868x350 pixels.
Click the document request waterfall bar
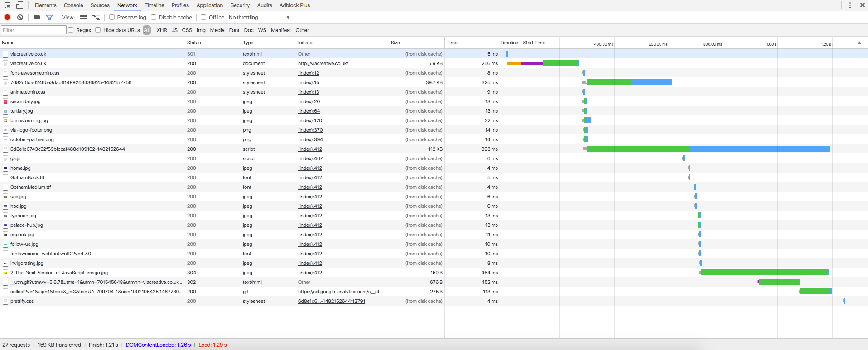(x=543, y=63)
